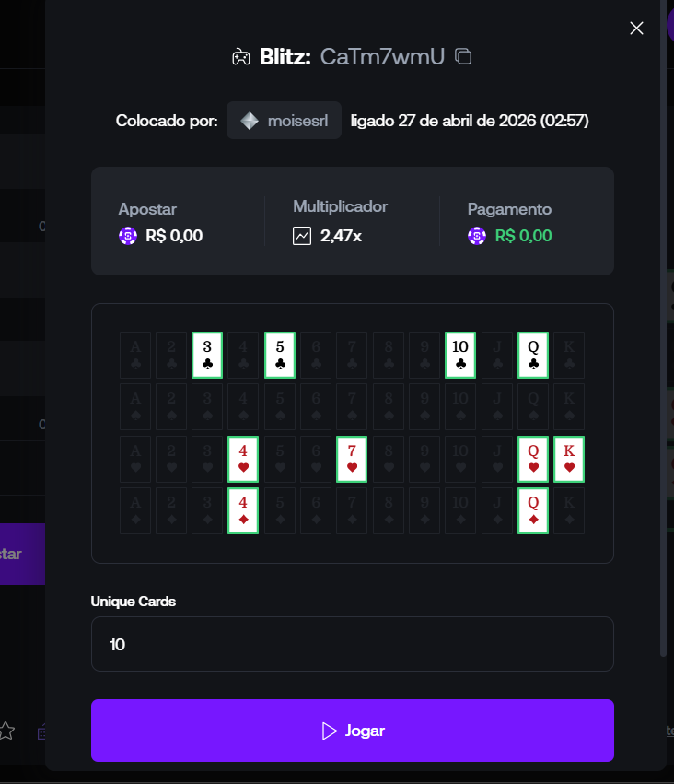Click the game controller icon beside Blitz

tap(241, 57)
